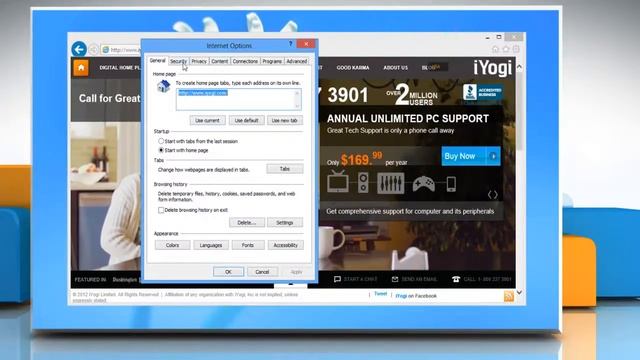Click the Delete... button
Screen dimensions: 640x360
(x=247, y=222)
